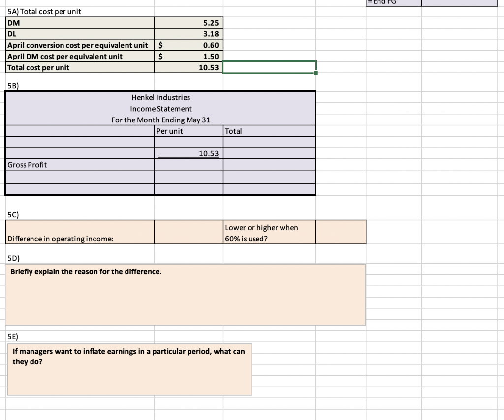Image resolution: width=504 pixels, height=420 pixels.
Task: Select the 'Total cost per unit' label in table
Action: click(80, 68)
